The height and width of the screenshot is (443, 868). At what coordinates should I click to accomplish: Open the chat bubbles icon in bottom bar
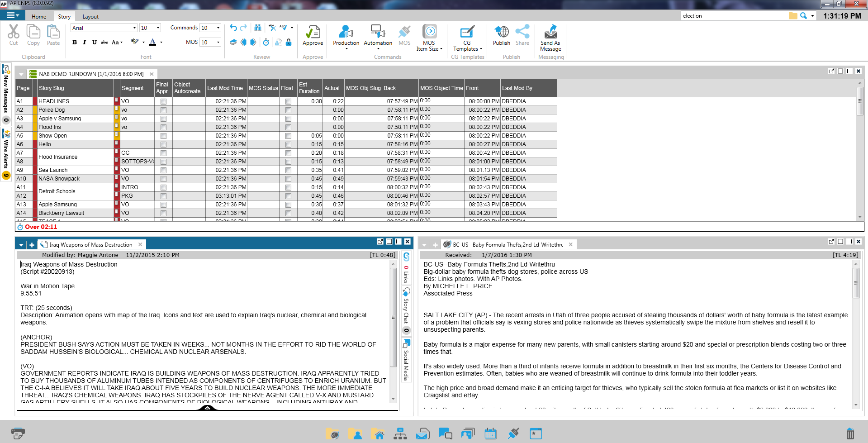[x=445, y=433]
